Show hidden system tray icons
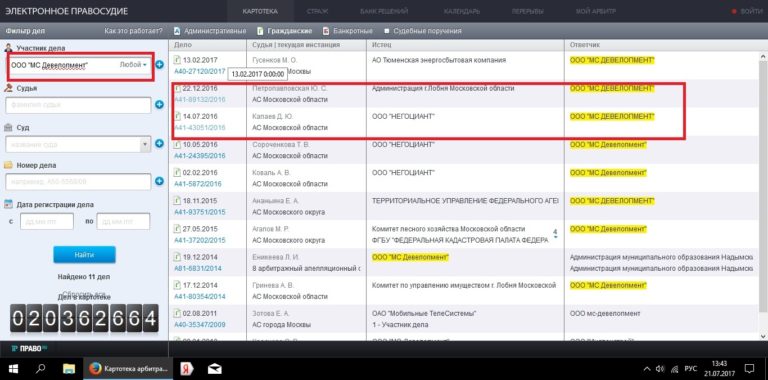Screen dimensions: 768x380 click(x=647, y=368)
